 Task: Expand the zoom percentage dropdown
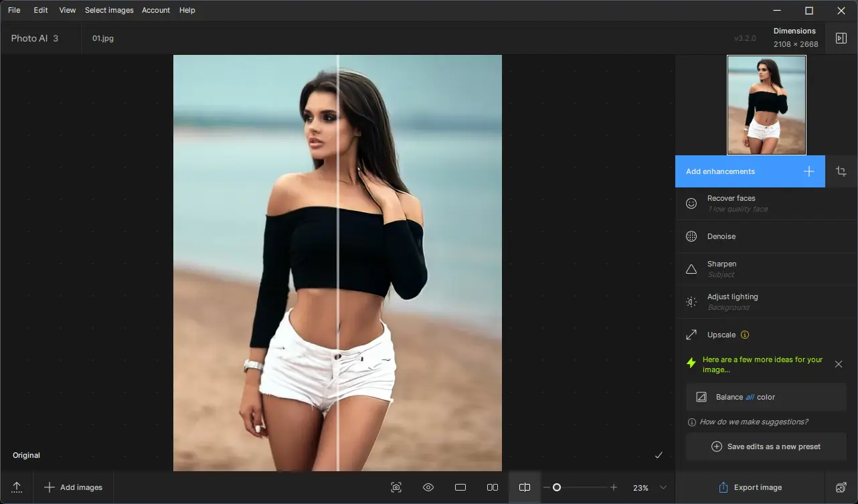pos(663,487)
